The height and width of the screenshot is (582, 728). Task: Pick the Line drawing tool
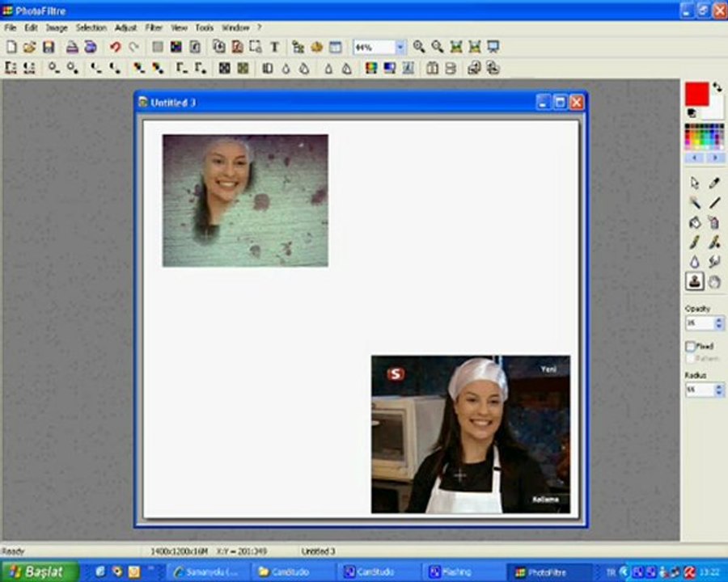pyautogui.click(x=714, y=203)
